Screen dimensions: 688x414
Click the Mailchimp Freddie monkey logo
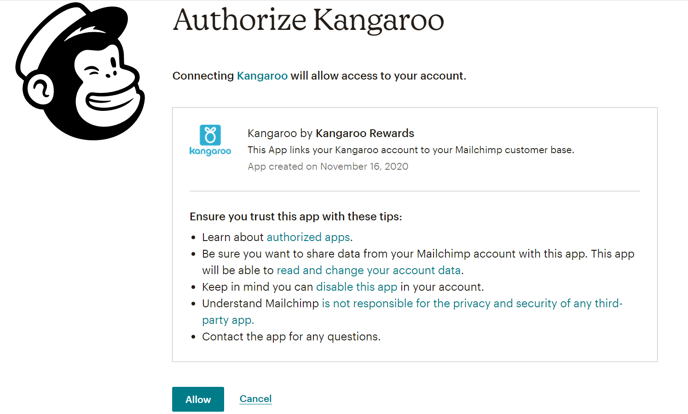coord(80,71)
